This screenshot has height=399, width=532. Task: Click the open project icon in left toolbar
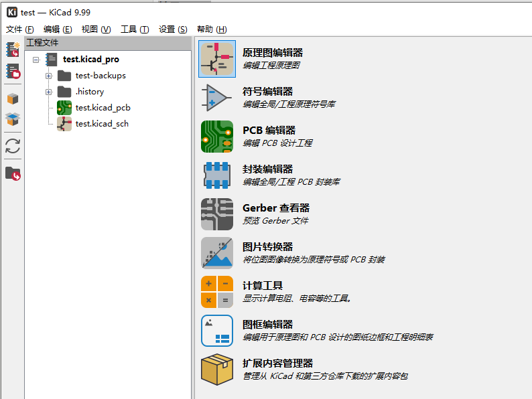[x=13, y=72]
